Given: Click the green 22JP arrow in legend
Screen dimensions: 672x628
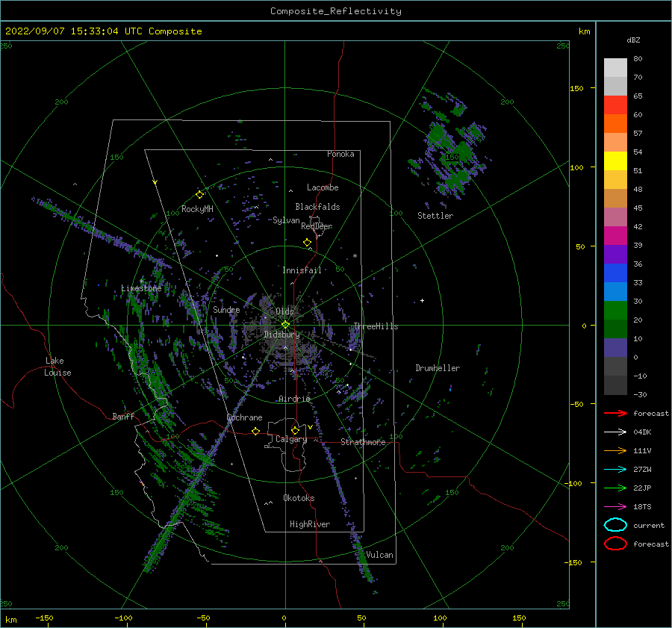Looking at the screenshot, I should click(x=615, y=488).
